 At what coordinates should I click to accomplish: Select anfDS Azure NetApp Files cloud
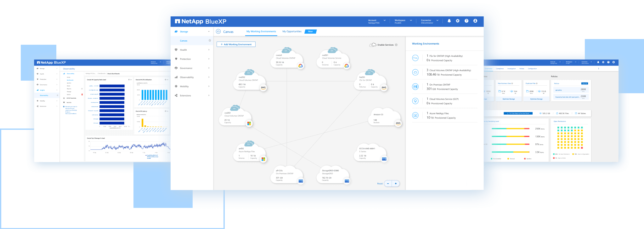tap(250, 152)
